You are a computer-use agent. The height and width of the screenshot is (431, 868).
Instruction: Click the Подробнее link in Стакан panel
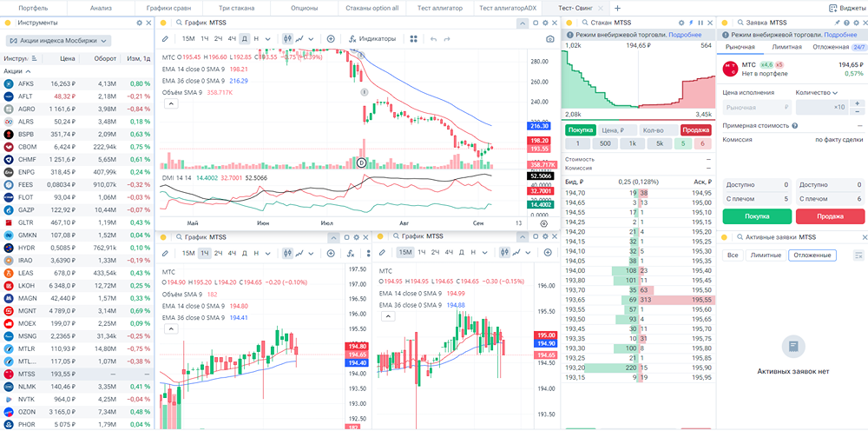click(x=685, y=35)
